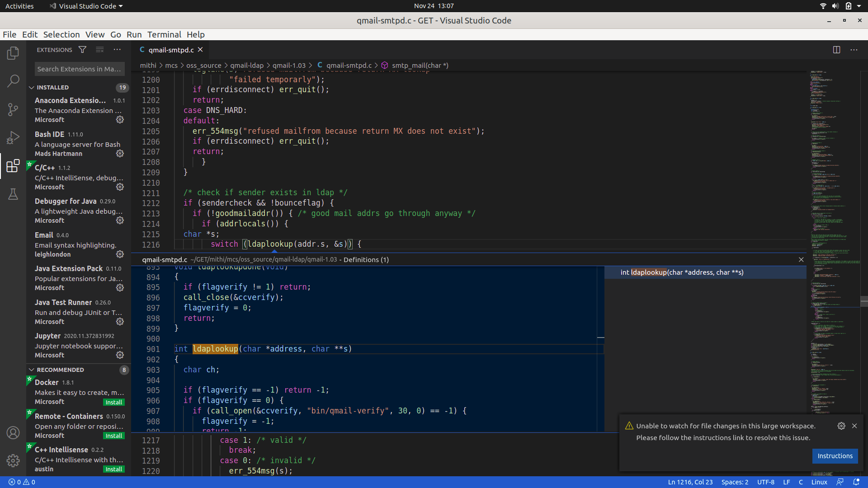Open the Explorer view in activity bar
Screen dimensions: 868x488
(13, 53)
